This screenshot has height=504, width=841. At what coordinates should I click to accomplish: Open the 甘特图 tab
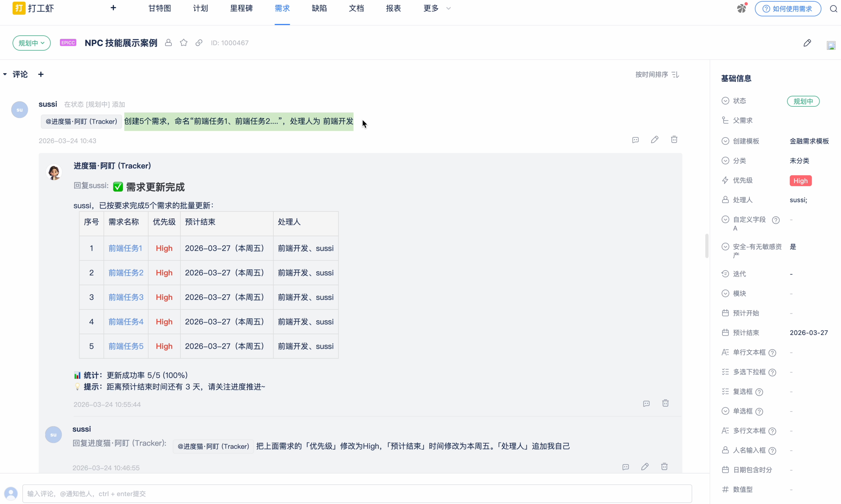pyautogui.click(x=159, y=9)
